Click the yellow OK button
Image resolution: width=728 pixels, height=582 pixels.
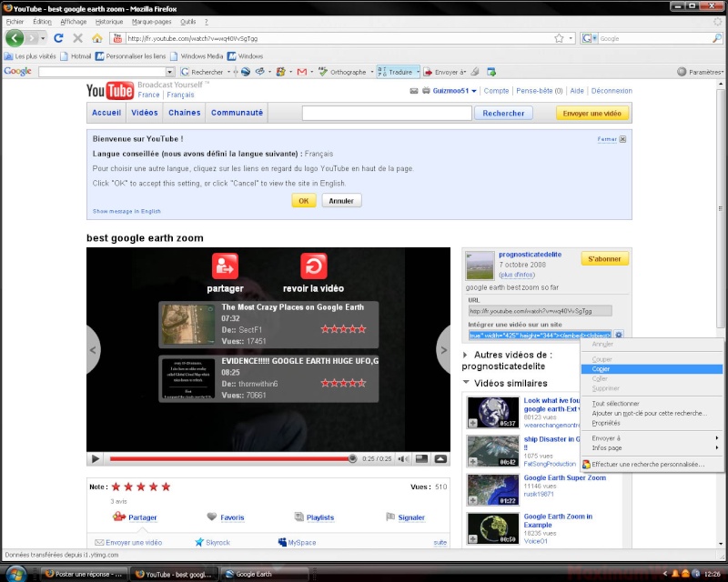tap(304, 201)
